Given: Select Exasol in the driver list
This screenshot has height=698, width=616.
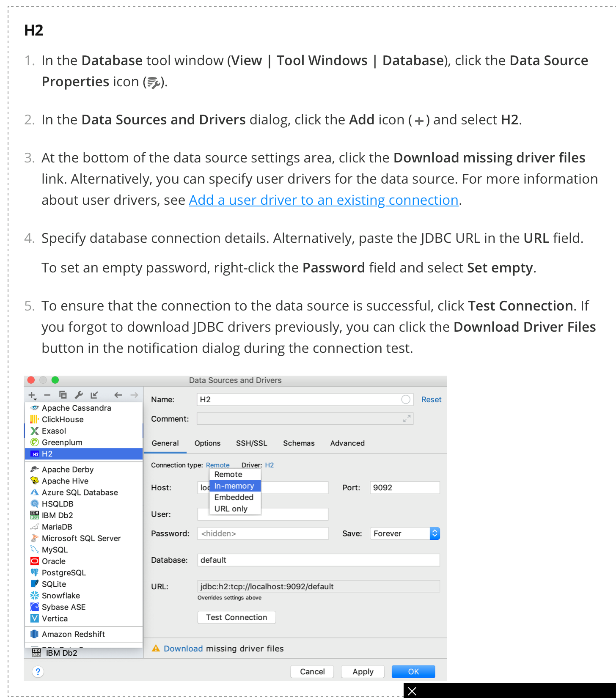Looking at the screenshot, I should pyautogui.click(x=84, y=431).
